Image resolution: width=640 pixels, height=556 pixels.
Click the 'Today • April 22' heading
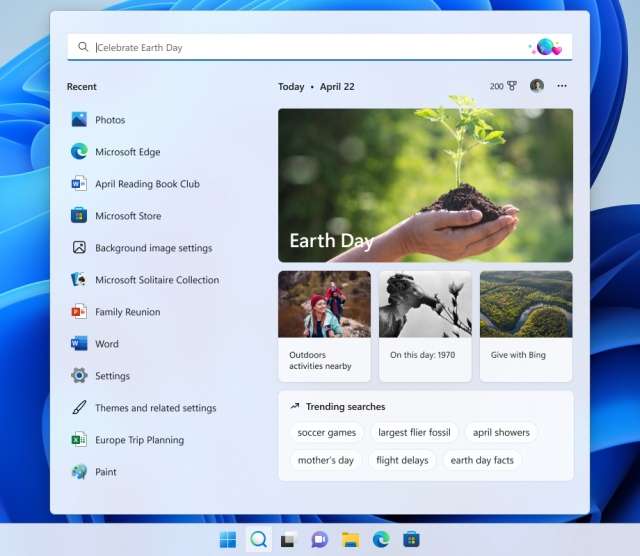click(x=316, y=87)
